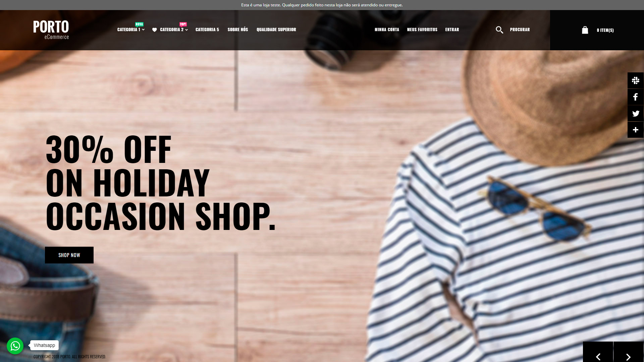Expand the Categoria 1 dropdown

click(x=131, y=29)
